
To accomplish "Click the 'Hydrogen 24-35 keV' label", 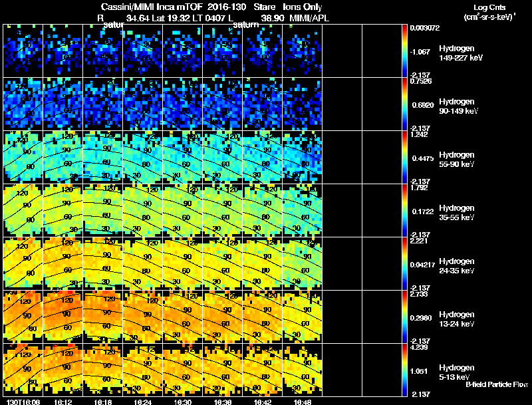I will click(x=457, y=266).
